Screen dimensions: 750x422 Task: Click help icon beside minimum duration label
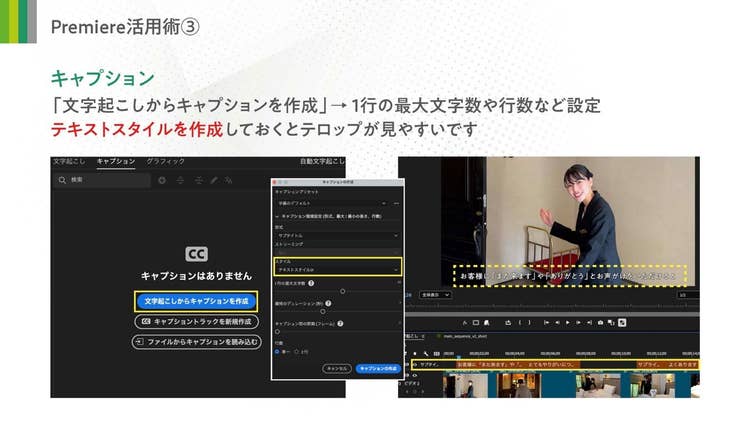coord(328,303)
